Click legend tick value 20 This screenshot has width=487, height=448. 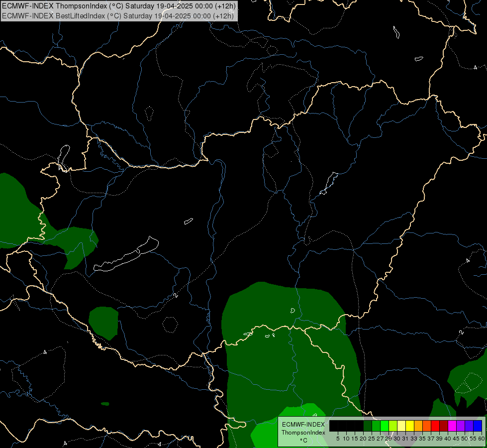363,439
